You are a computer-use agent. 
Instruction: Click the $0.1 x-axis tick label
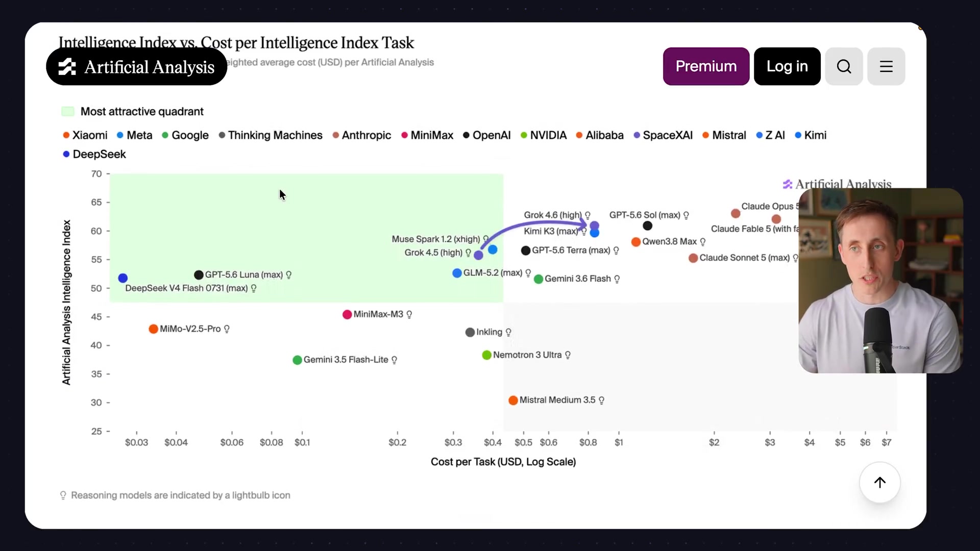tap(302, 442)
